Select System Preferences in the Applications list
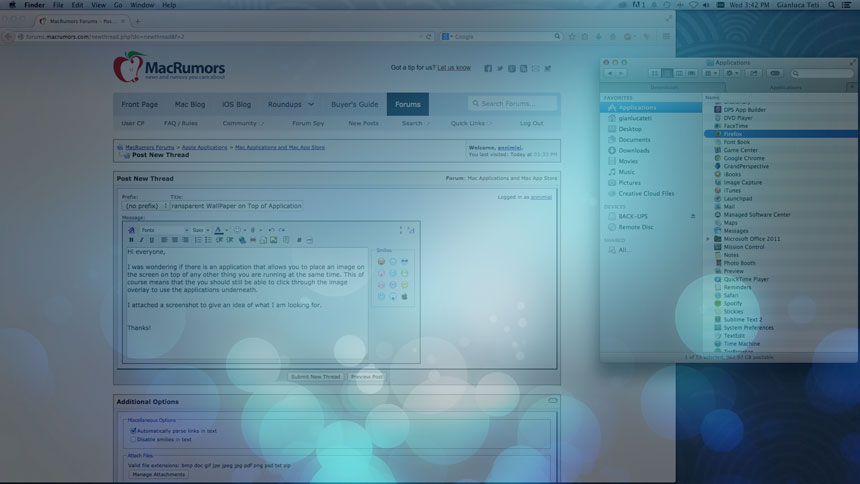The width and height of the screenshot is (860, 484). (748, 328)
